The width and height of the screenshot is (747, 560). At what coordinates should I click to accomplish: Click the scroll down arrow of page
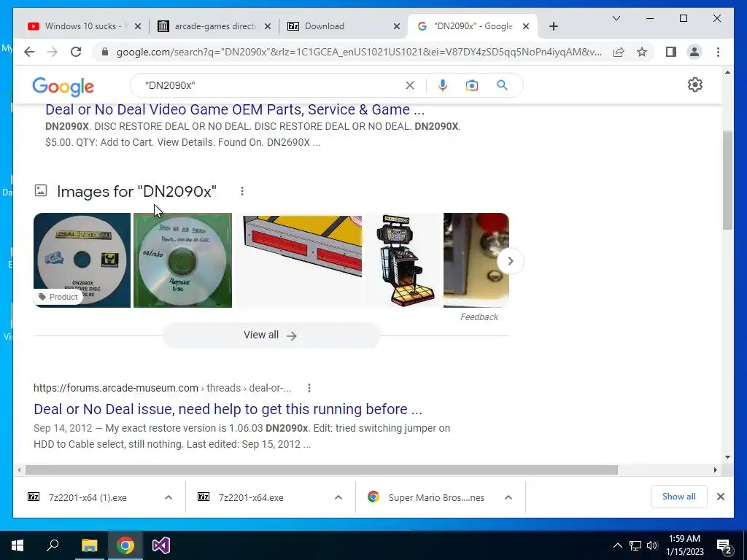727,457
